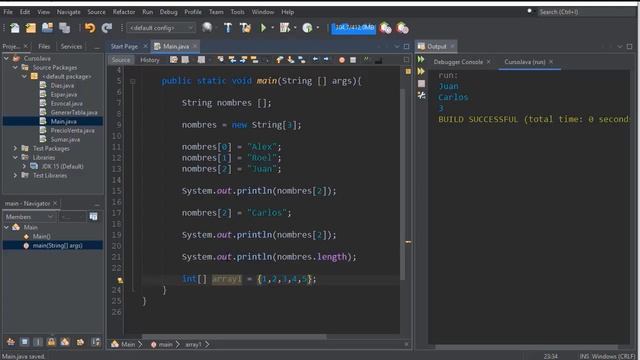Click the Re-run green arrows in Output

[x=421, y=60]
